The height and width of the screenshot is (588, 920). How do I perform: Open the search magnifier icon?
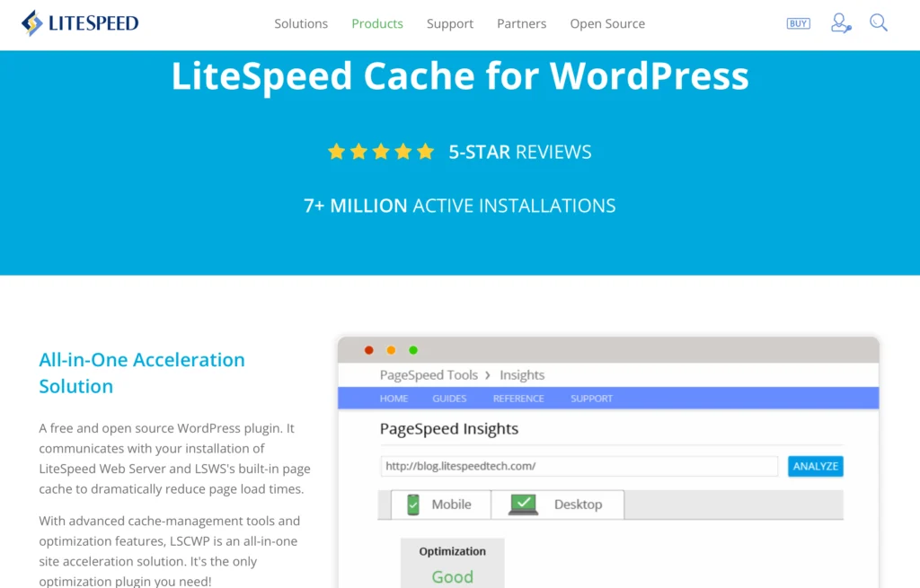point(879,22)
